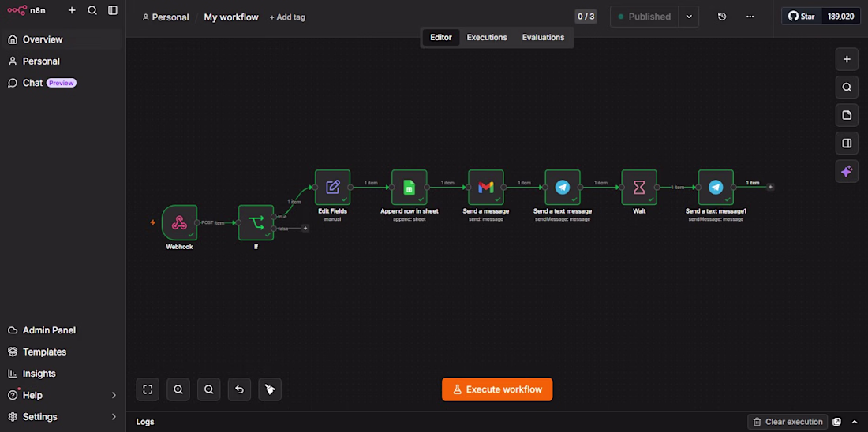Screen dimensions: 868x432
Task: Click the Personal breadcrumb link
Action: [166, 17]
